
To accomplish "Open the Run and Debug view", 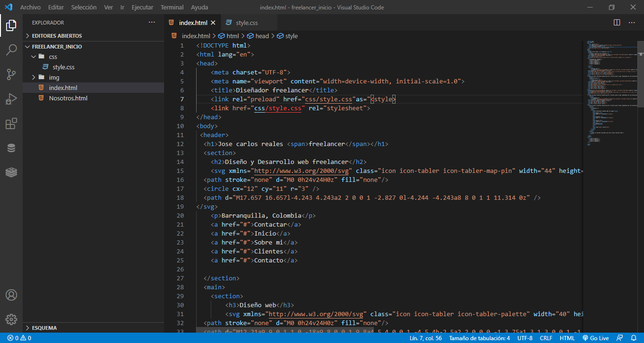I will tap(11, 99).
